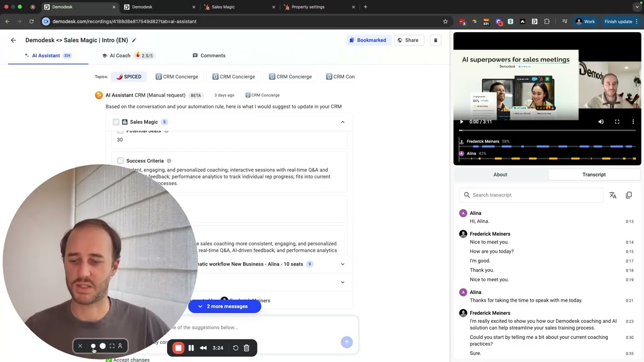Expand the New Business Alina workflow section
Screen dimensions: 644x362
click(343, 264)
